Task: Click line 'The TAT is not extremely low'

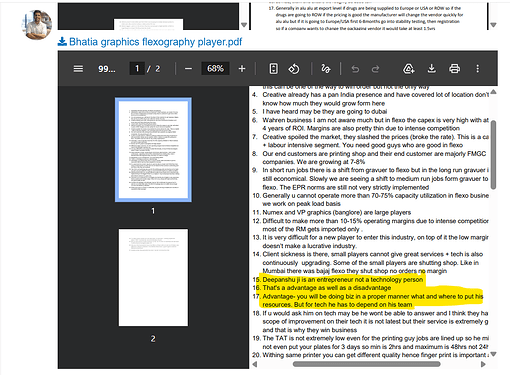Action: pyautogui.click(x=376, y=338)
